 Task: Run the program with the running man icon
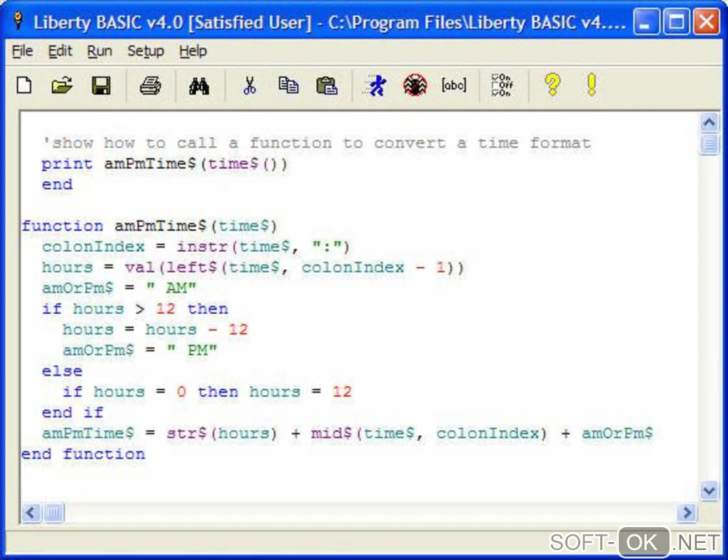point(375,86)
